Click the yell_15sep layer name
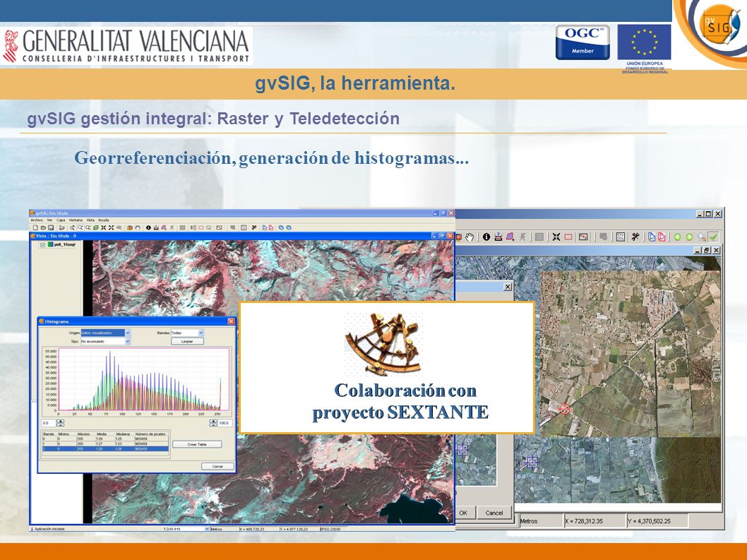Screen dimensions: 747x560 (65, 245)
